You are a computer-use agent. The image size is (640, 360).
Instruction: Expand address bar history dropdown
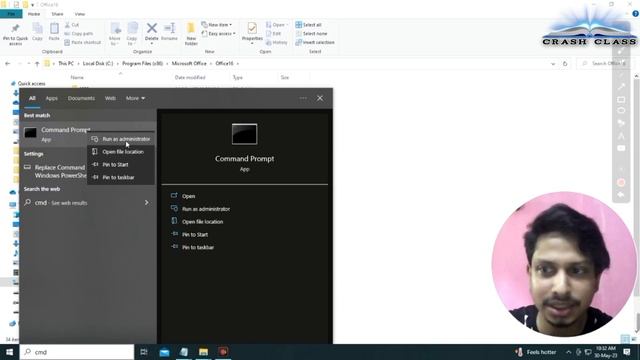553,64
